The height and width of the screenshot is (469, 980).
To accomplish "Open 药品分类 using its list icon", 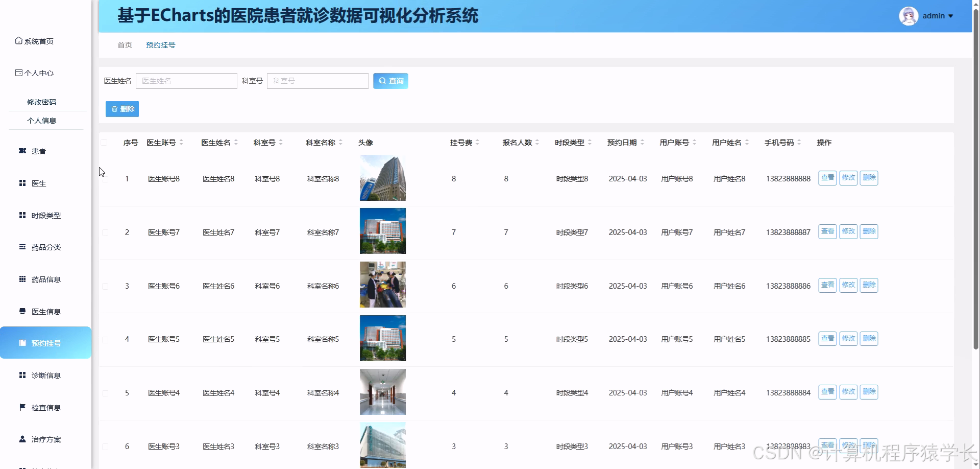I will pyautogui.click(x=21, y=247).
